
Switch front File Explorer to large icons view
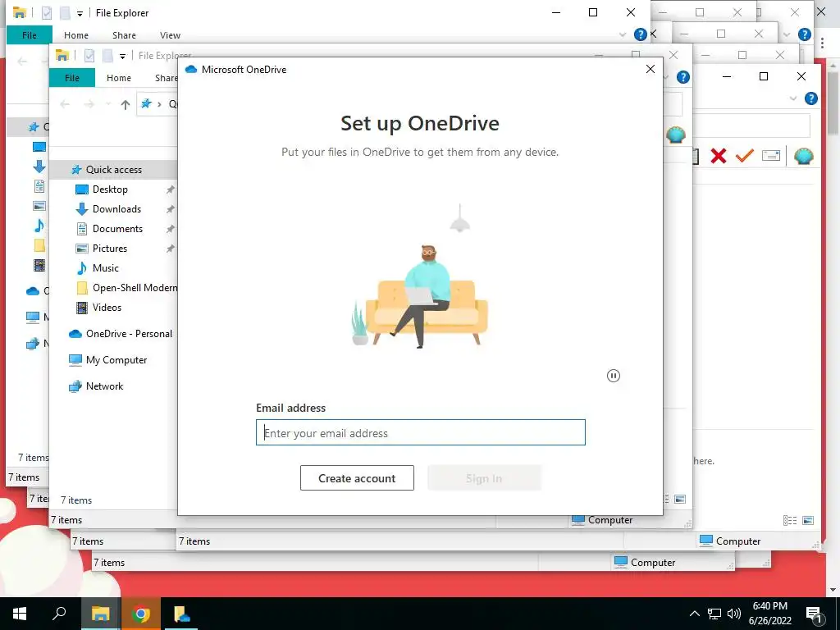[680, 500]
